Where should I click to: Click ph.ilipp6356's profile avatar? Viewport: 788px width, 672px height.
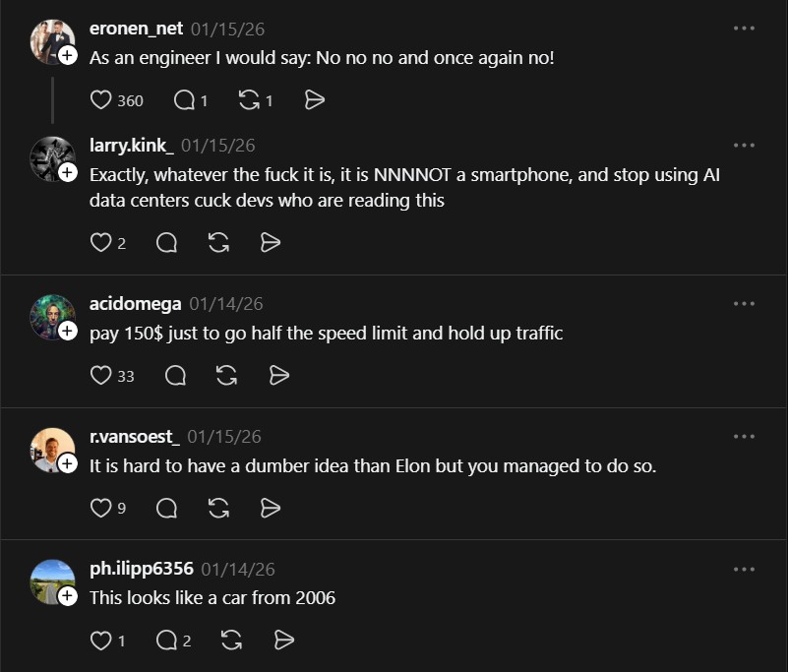coord(52,581)
